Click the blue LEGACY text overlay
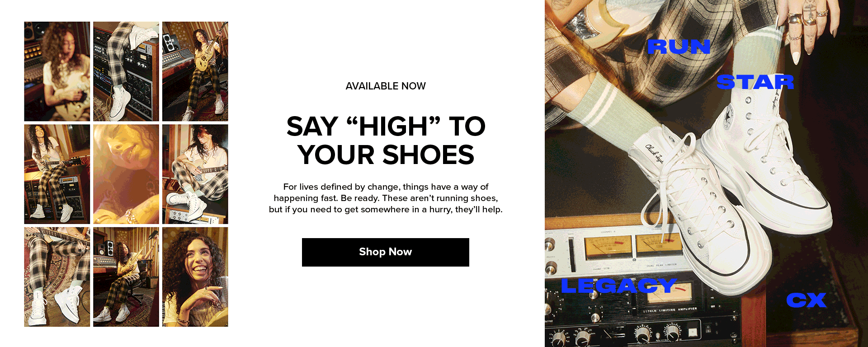The image size is (868, 347). [x=618, y=286]
